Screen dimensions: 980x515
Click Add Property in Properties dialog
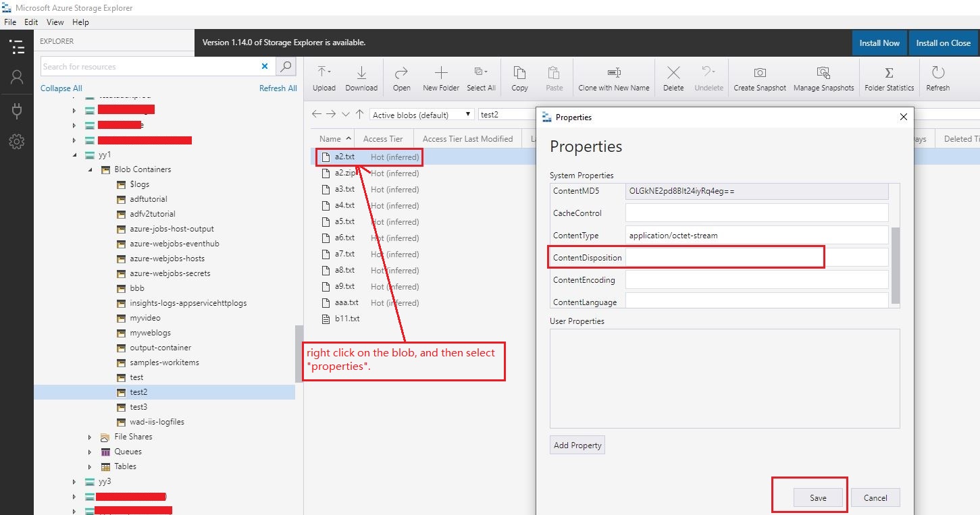coord(577,445)
